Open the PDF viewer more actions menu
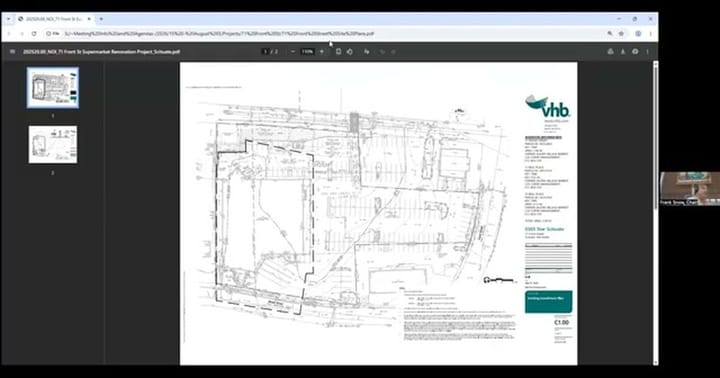The height and width of the screenshot is (378, 720). (x=647, y=51)
